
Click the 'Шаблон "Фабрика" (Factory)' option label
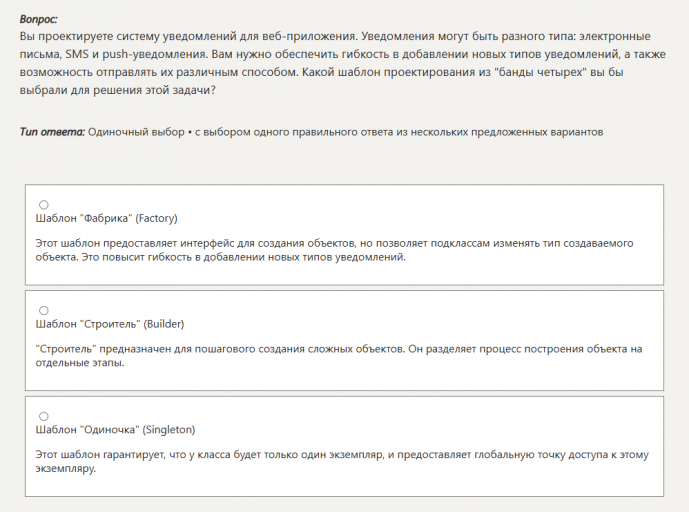pyautogui.click(x=106, y=218)
